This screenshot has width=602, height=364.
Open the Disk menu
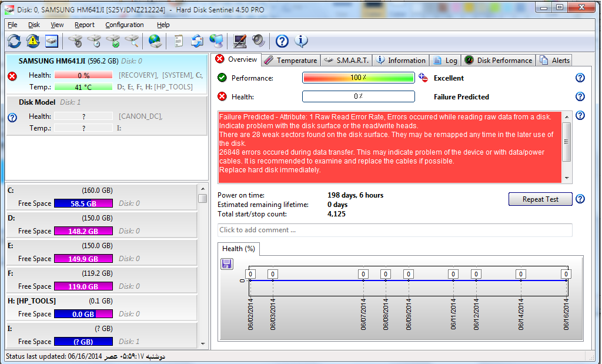pos(34,25)
